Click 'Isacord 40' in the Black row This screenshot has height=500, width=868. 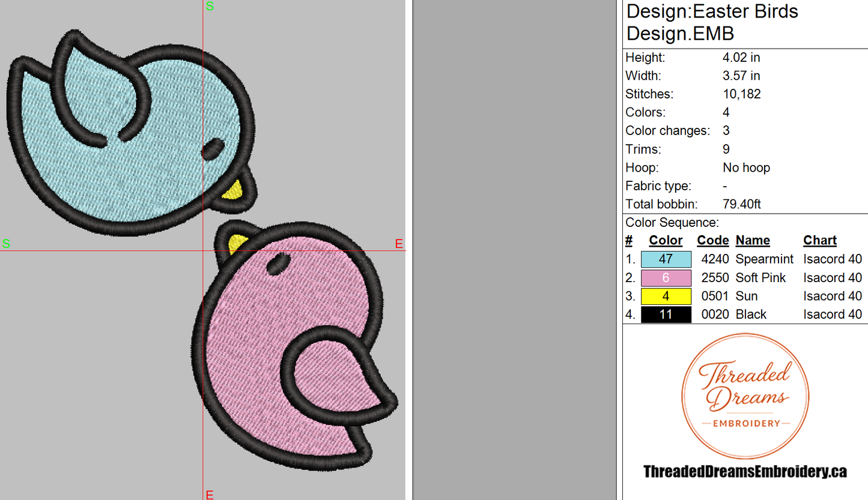pyautogui.click(x=833, y=315)
